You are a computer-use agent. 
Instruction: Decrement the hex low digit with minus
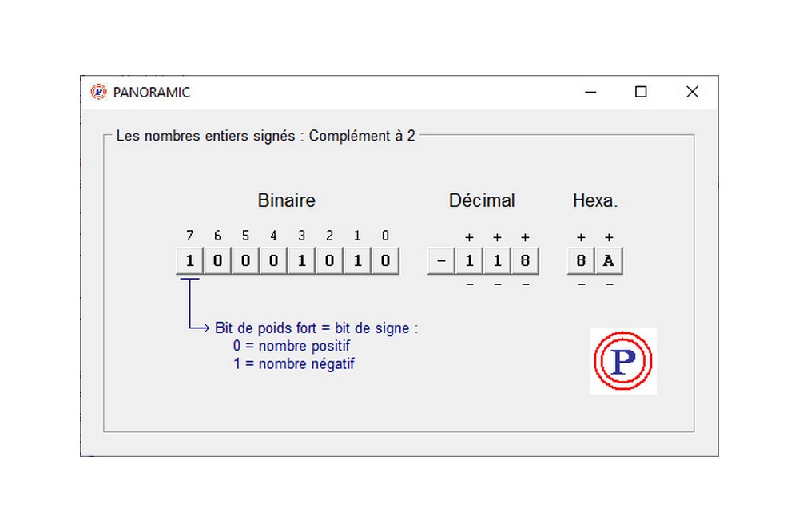pyautogui.click(x=610, y=284)
